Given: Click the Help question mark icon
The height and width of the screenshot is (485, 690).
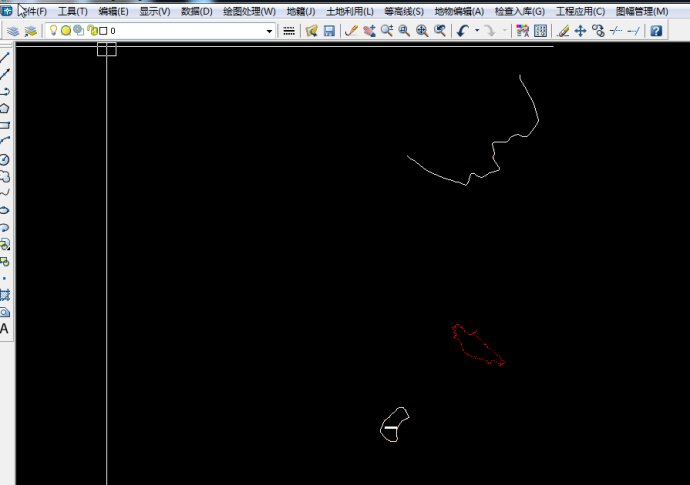Looking at the screenshot, I should (x=656, y=31).
